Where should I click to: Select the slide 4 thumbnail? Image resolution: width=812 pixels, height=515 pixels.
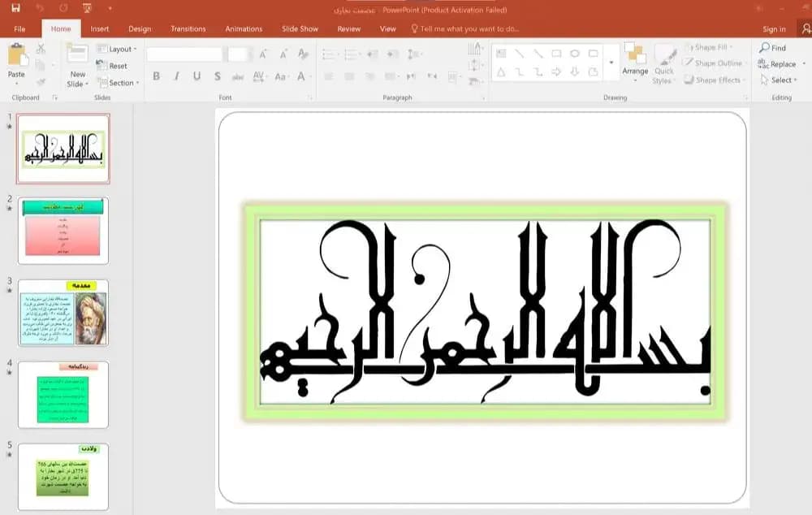[63, 395]
